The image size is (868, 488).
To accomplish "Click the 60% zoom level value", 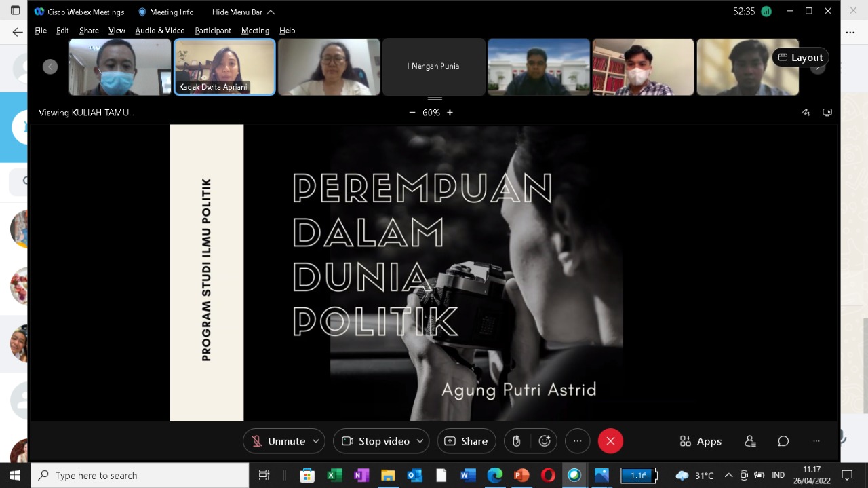I will [431, 113].
